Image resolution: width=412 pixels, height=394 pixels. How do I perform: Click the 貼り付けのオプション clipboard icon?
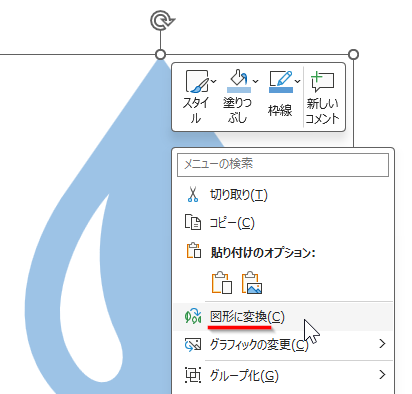pos(194,251)
